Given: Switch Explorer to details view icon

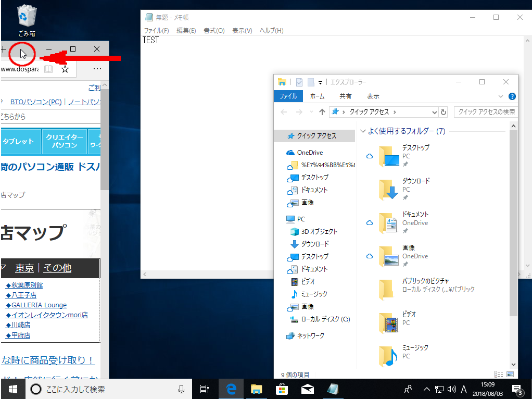Looking at the screenshot, I should point(498,374).
